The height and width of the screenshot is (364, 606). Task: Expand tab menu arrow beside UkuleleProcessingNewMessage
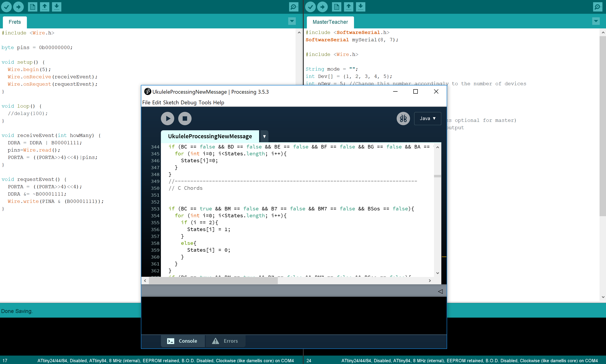coord(264,136)
